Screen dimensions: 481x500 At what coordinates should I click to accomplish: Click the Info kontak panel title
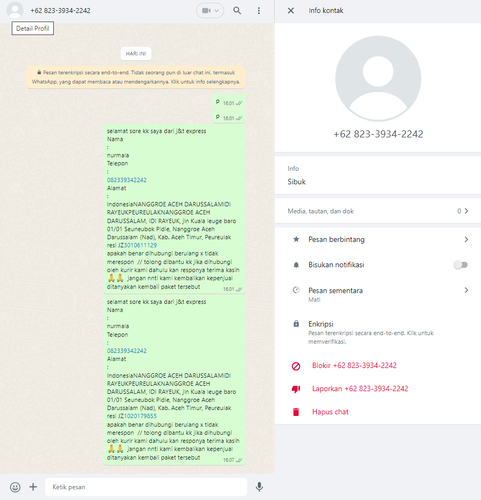click(326, 11)
